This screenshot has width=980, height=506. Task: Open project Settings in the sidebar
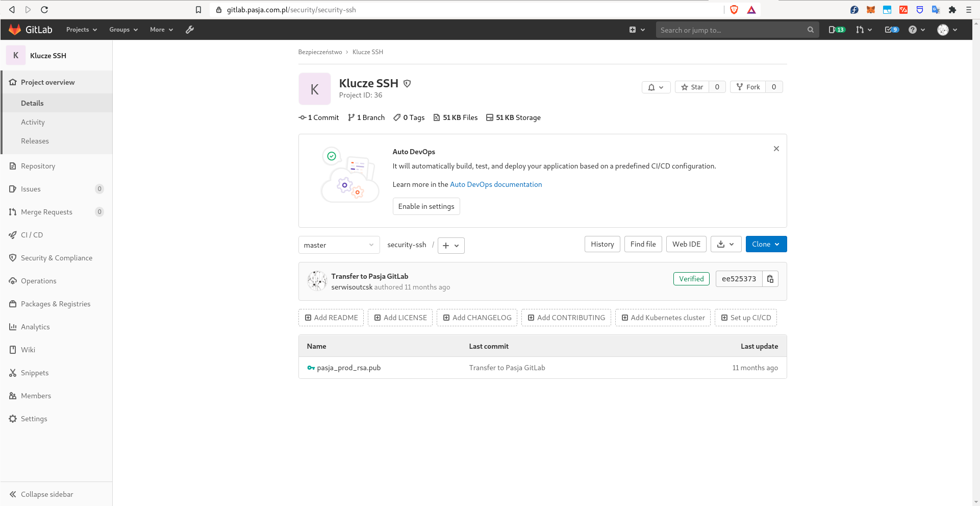[x=56, y=419]
